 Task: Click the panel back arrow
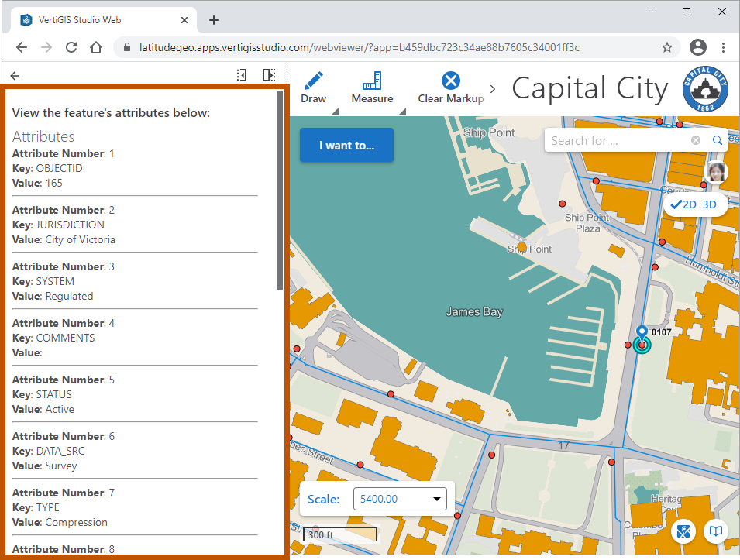coord(15,75)
